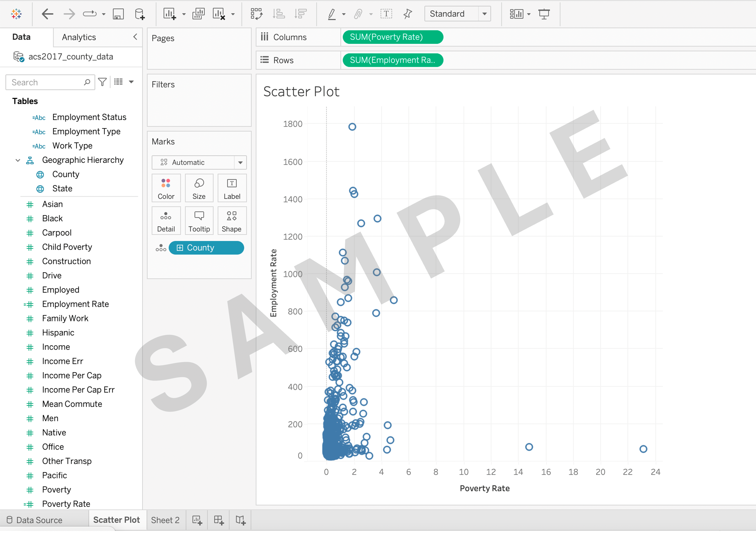This screenshot has width=756, height=541.
Task: Click the Tooltip button in Marks
Action: pyautogui.click(x=199, y=221)
